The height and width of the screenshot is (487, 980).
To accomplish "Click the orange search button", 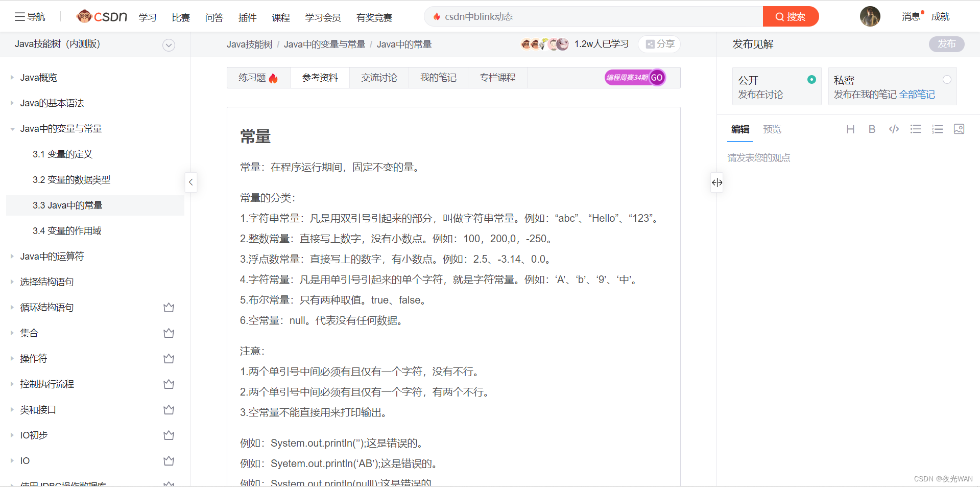I will pyautogui.click(x=791, y=16).
